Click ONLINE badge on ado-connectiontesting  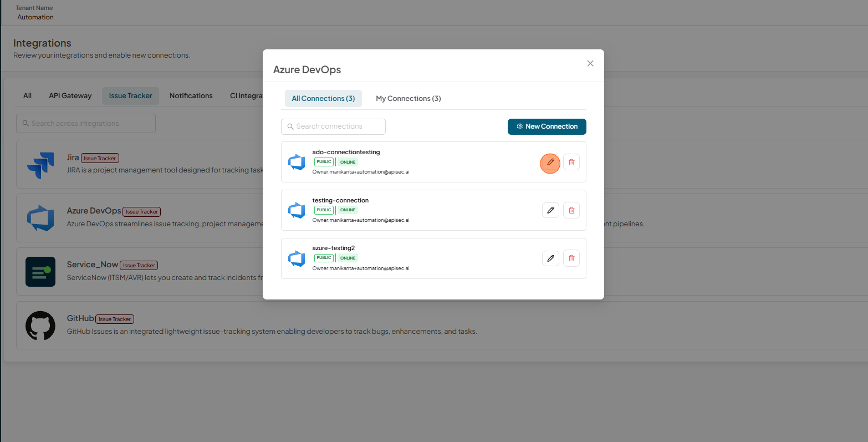(x=348, y=162)
